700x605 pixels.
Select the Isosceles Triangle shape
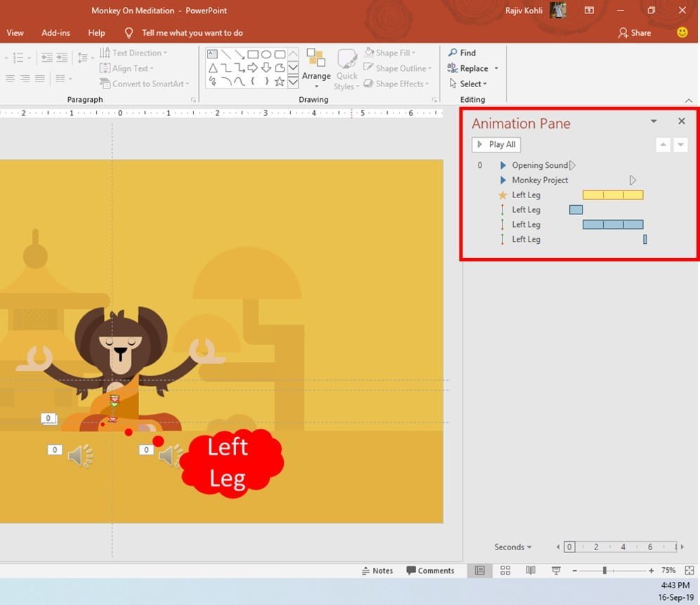tap(212, 68)
